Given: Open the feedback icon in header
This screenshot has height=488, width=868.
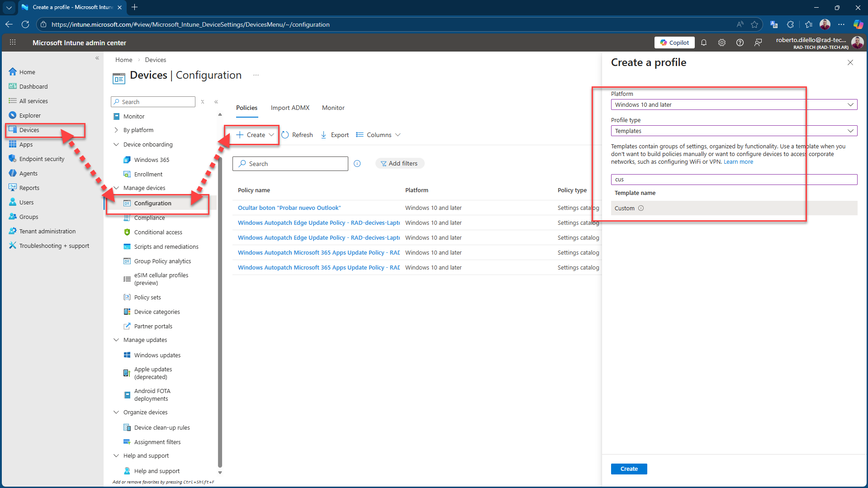Looking at the screenshot, I should 758,43.
